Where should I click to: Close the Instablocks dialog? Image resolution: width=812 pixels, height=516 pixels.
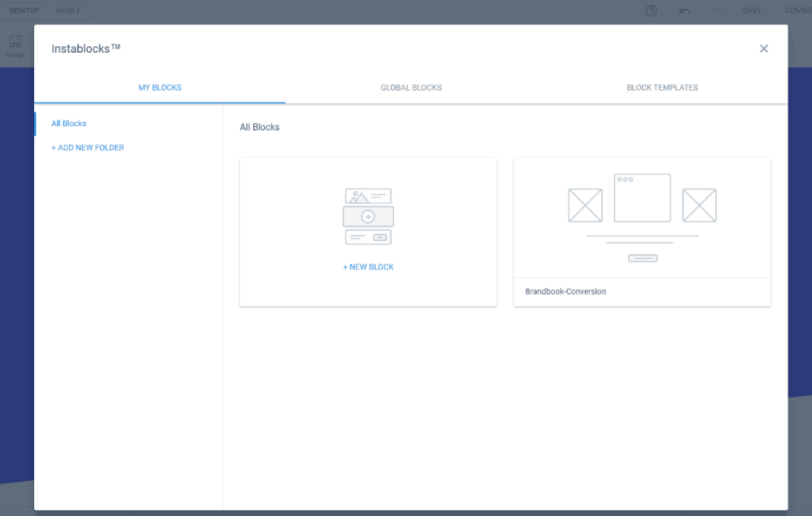(763, 49)
